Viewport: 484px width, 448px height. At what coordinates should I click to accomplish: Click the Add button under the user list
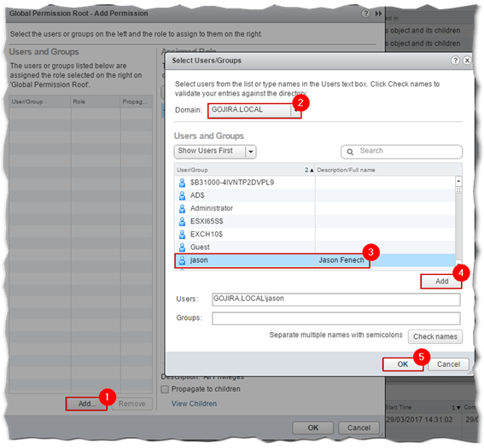coord(441,282)
